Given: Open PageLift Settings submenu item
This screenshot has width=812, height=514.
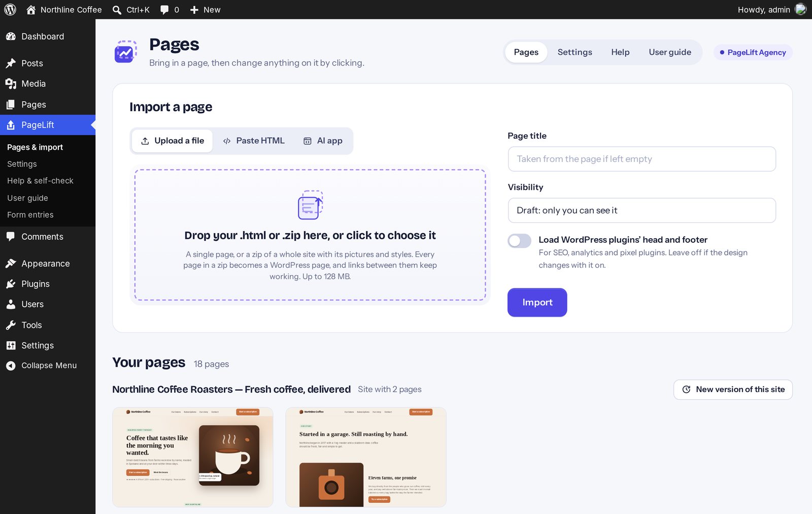Looking at the screenshot, I should pyautogui.click(x=48, y=164).
